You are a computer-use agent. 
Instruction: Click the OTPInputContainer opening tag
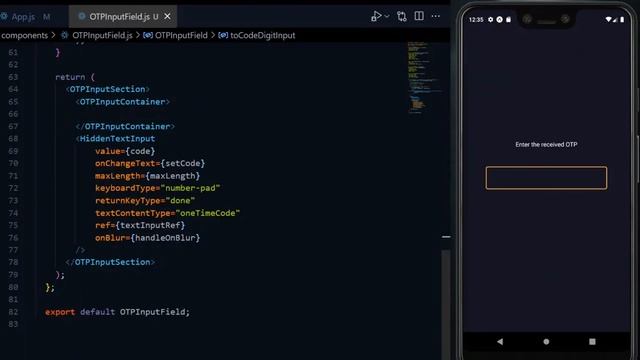122,102
